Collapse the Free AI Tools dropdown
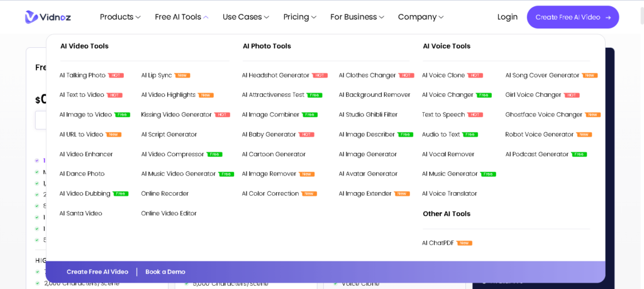Viewport: 644px width, 289px height. [181, 17]
